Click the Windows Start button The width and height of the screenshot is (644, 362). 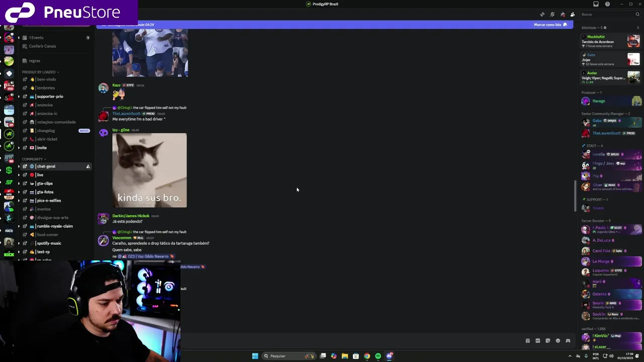click(x=255, y=356)
